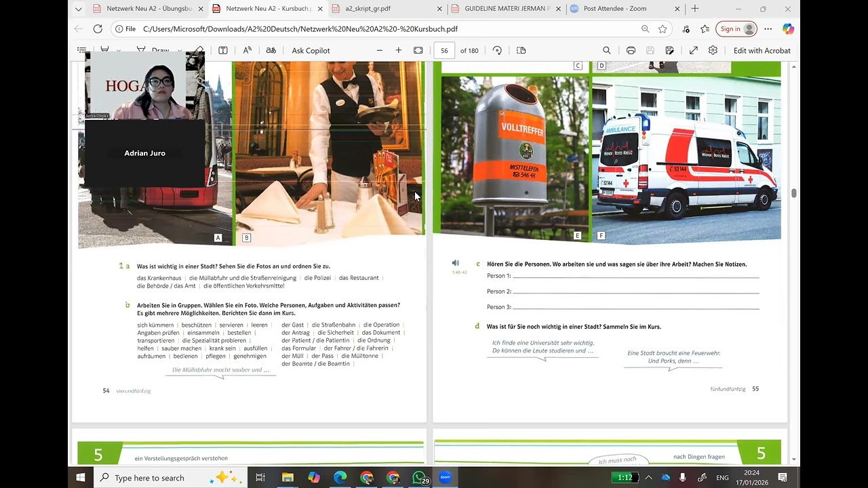Click the microphone icon in system tray

click(682, 477)
